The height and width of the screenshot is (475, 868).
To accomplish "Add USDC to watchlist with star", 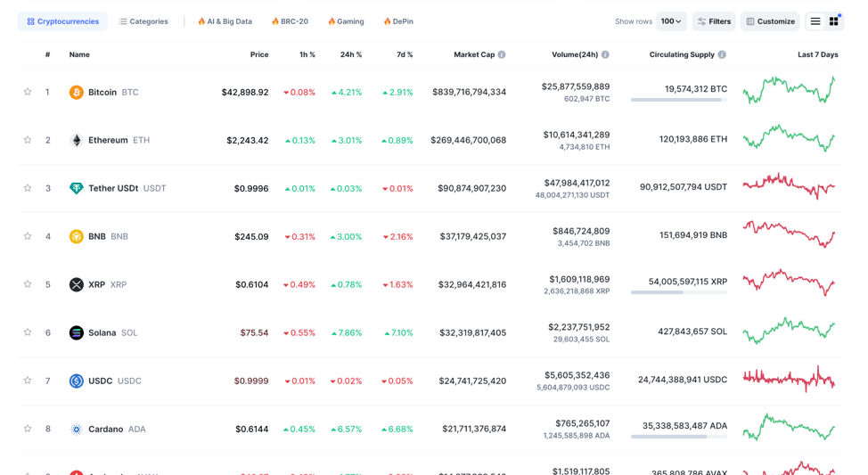I will point(28,381).
